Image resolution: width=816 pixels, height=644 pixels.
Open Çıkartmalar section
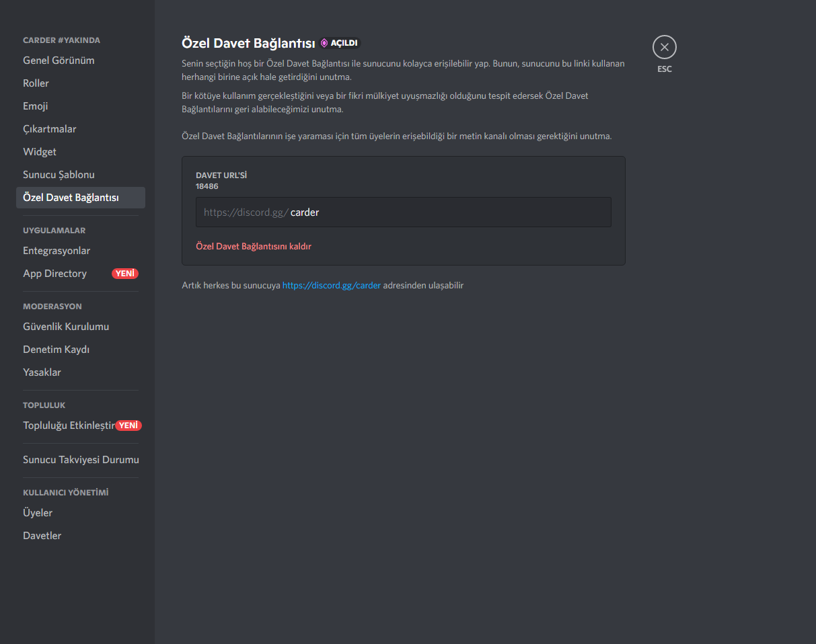click(x=81, y=129)
